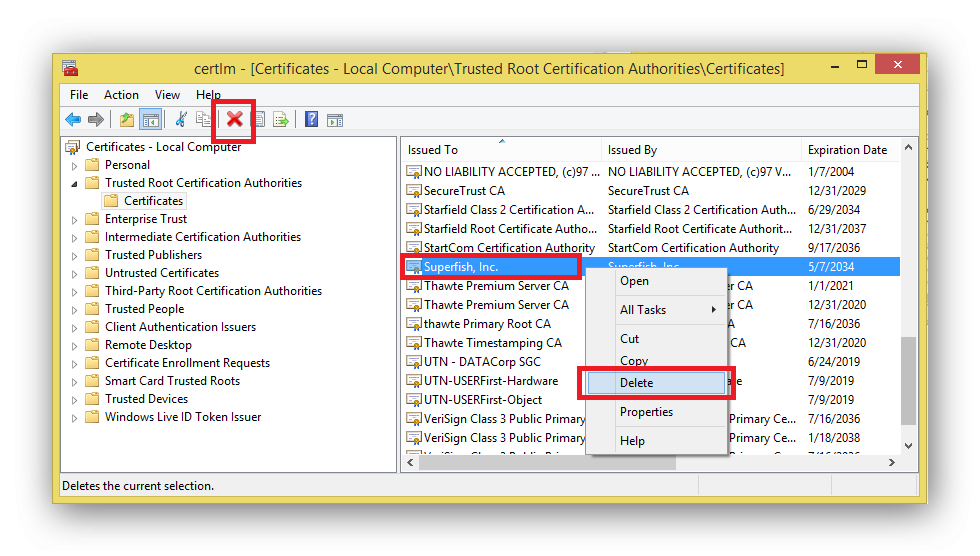This screenshot has height=556, width=980.
Task: Click the red X Delete toolbar icon
Action: pos(235,119)
